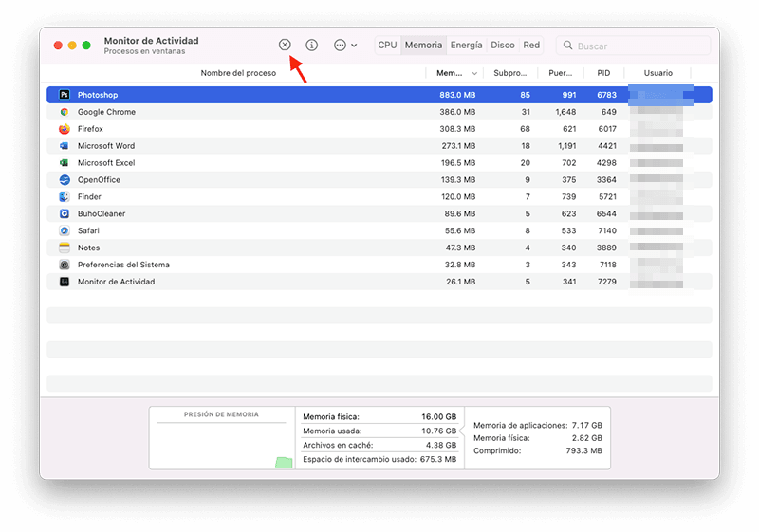The image size is (759, 532).
Task: Select the Safari process name
Action: click(x=88, y=230)
